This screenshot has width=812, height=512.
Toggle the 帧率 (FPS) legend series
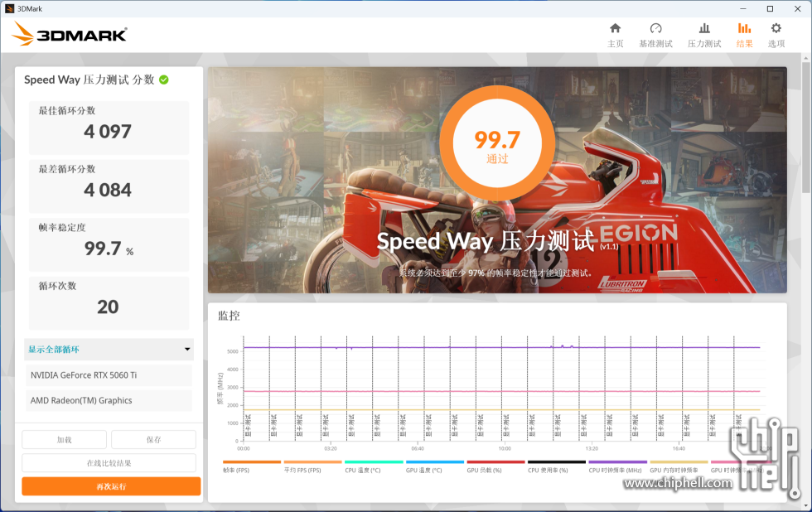pyautogui.click(x=252, y=466)
